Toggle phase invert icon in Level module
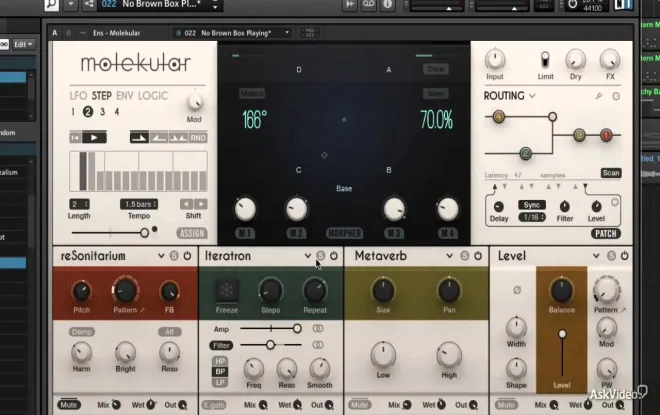 (517, 290)
